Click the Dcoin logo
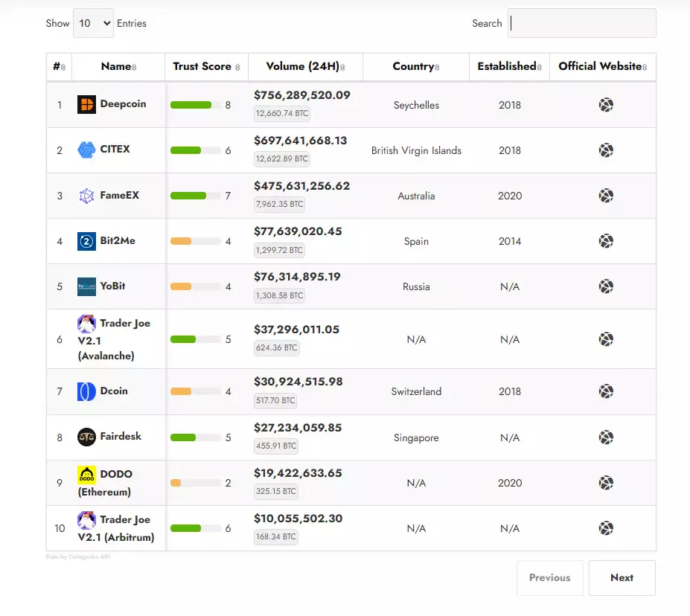 click(x=86, y=391)
